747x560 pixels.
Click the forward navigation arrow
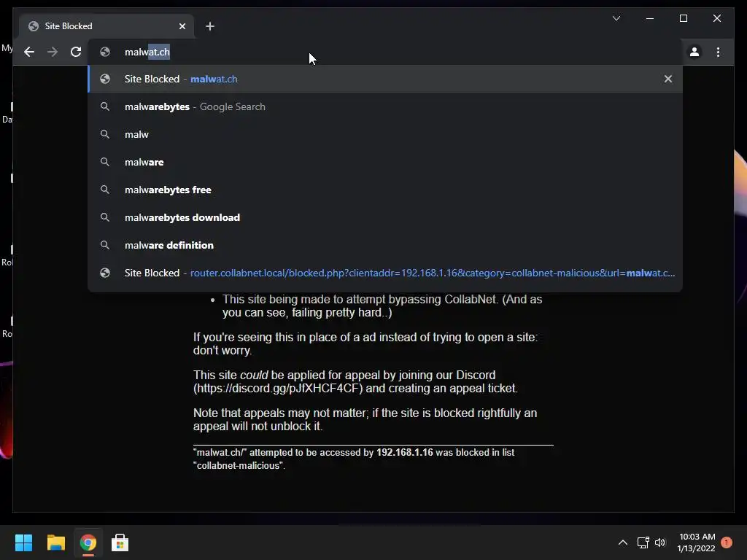point(53,52)
